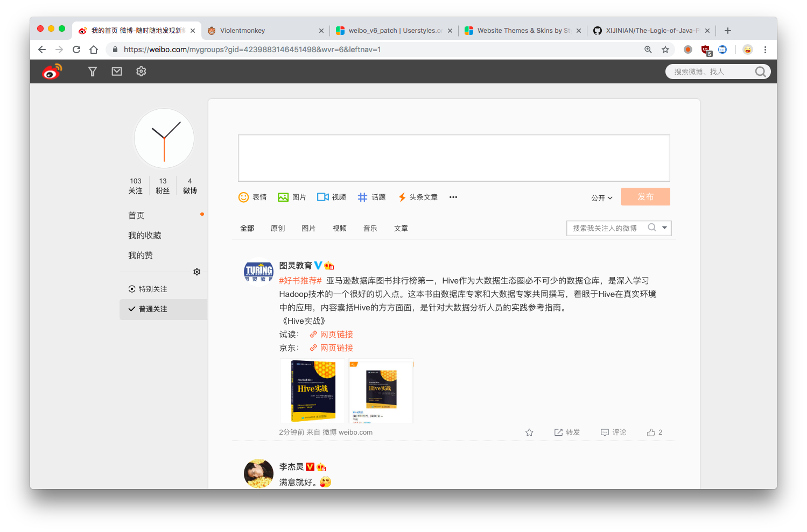The height and width of the screenshot is (532, 807).
Task: Click in the Weibo compose text box
Action: click(454, 158)
